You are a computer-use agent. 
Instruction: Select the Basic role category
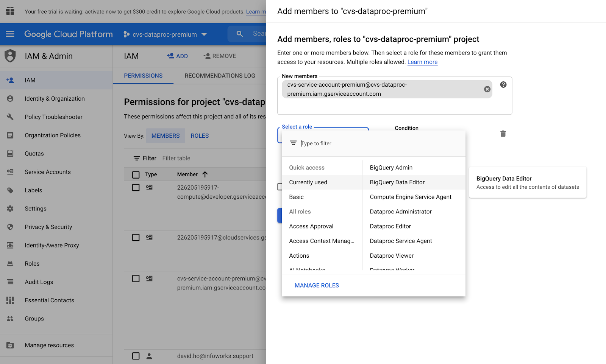pos(322,197)
